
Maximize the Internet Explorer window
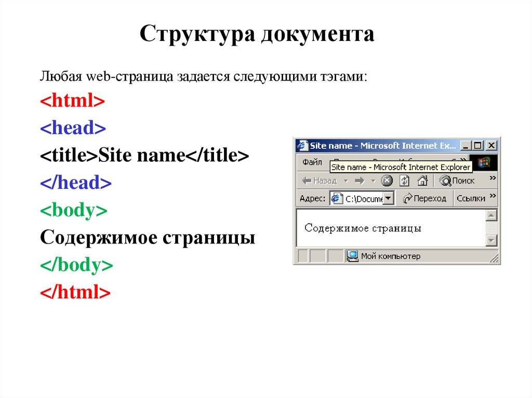coord(478,146)
